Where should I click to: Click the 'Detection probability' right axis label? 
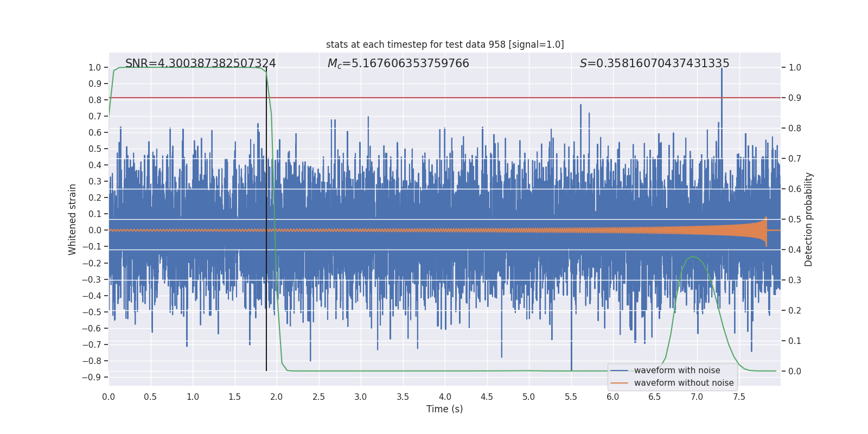pyautogui.click(x=809, y=219)
